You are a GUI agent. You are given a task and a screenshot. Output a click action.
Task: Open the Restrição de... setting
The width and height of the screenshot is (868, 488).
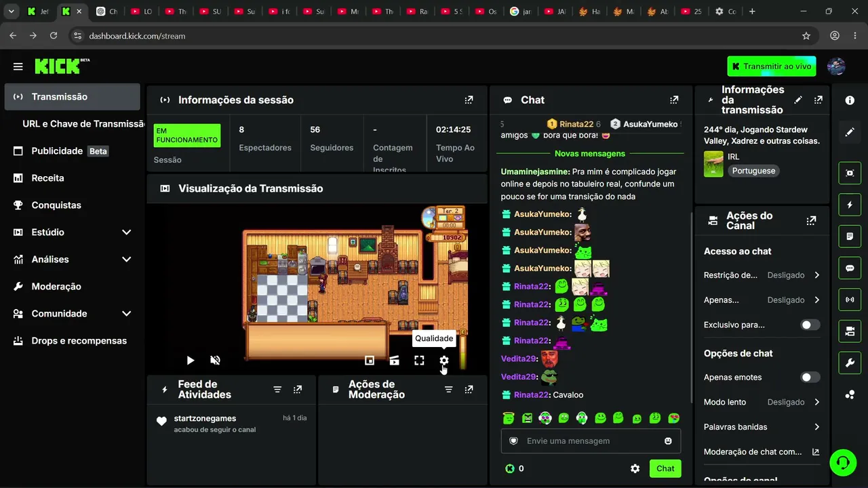(x=762, y=275)
